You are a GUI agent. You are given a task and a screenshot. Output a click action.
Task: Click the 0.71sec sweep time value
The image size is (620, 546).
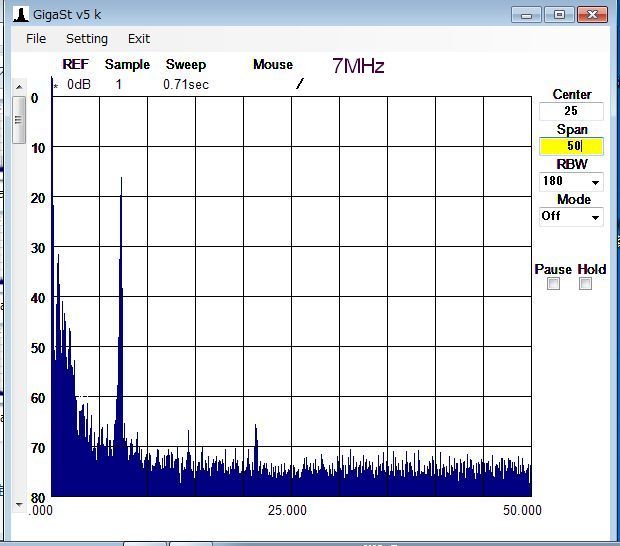[186, 85]
